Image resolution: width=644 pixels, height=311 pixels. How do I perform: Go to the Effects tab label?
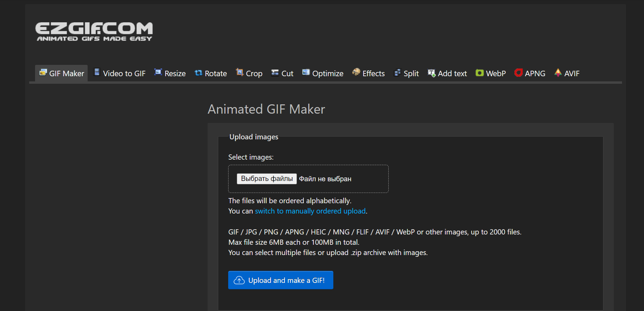pos(374,73)
